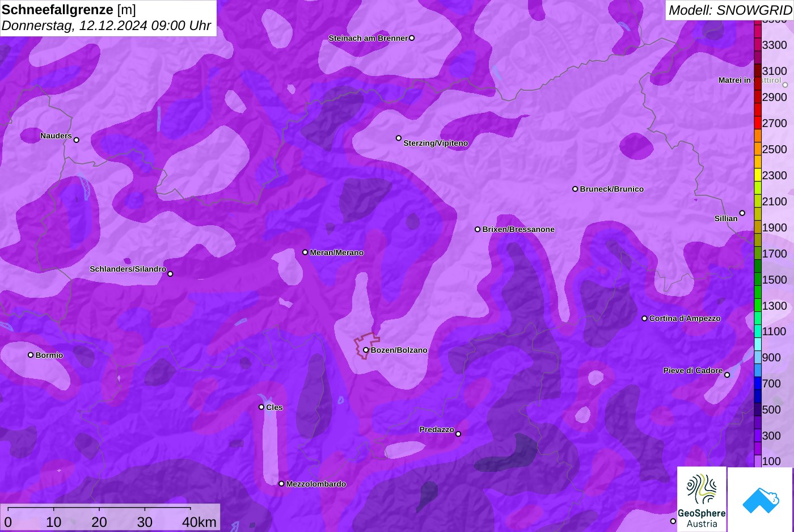Screen dimensions: 794x532
Task: Select the Bormio location marker
Action: tap(31, 355)
